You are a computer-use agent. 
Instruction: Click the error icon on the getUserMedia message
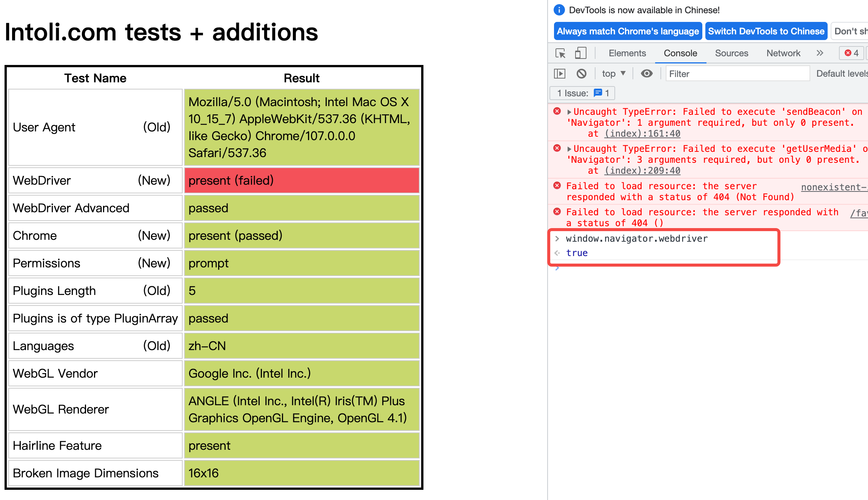[557, 148]
